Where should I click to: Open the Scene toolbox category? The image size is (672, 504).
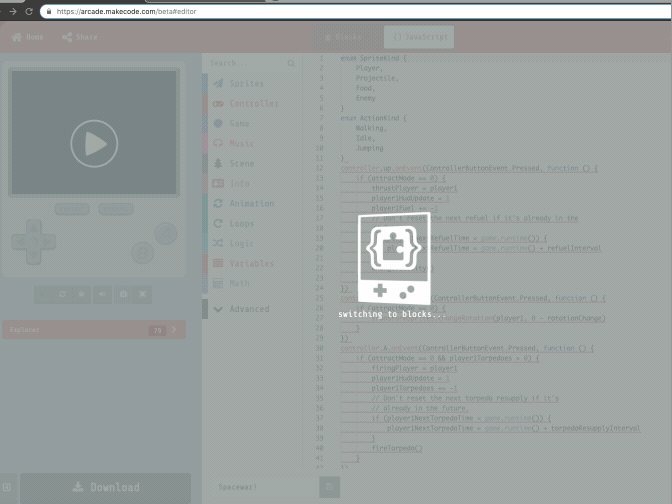click(x=252, y=163)
